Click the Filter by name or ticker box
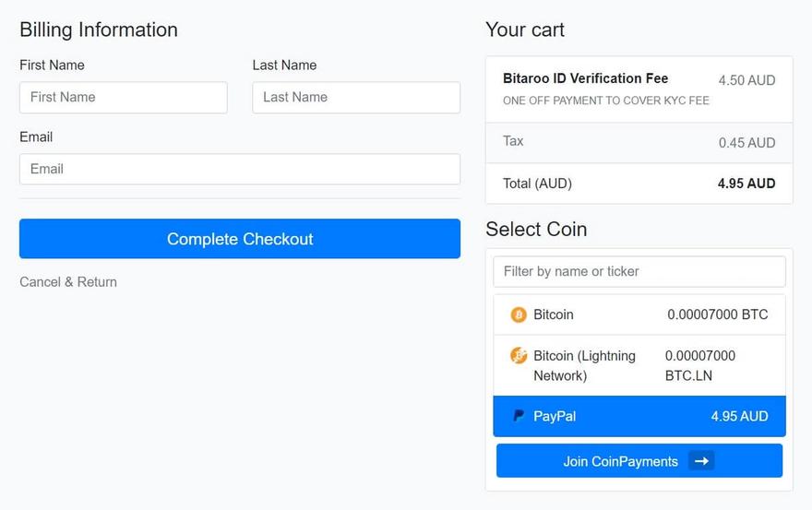Viewport: 812px width, 510px height. 639,271
